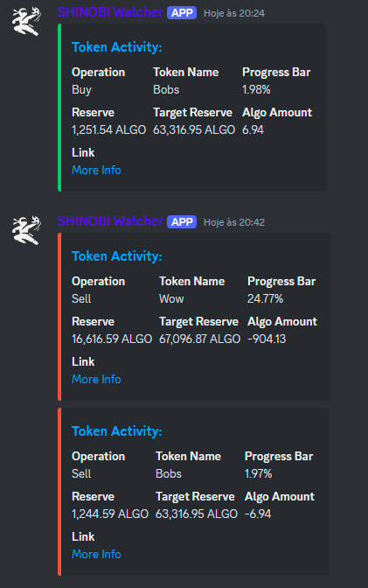Click the Wow token name
The height and width of the screenshot is (588, 368).
pyautogui.click(x=171, y=298)
